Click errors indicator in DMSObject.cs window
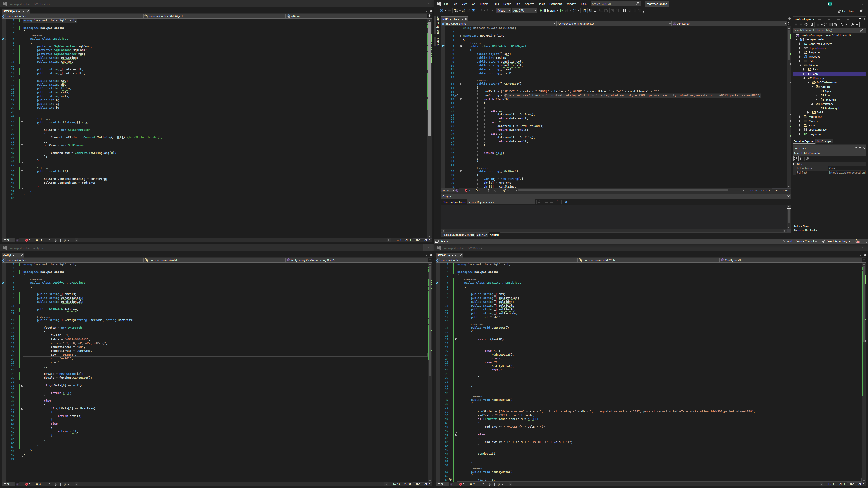868x488 pixels. coord(28,240)
